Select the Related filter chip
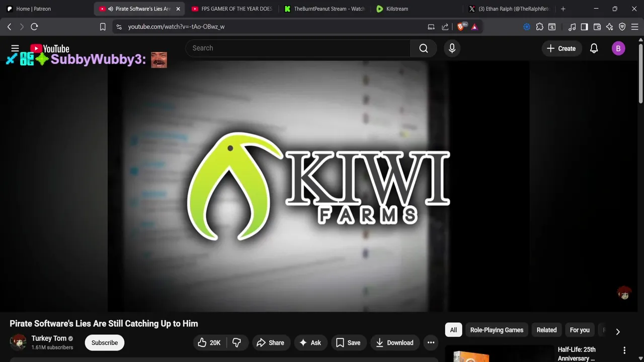The width and height of the screenshot is (644, 362). click(546, 330)
